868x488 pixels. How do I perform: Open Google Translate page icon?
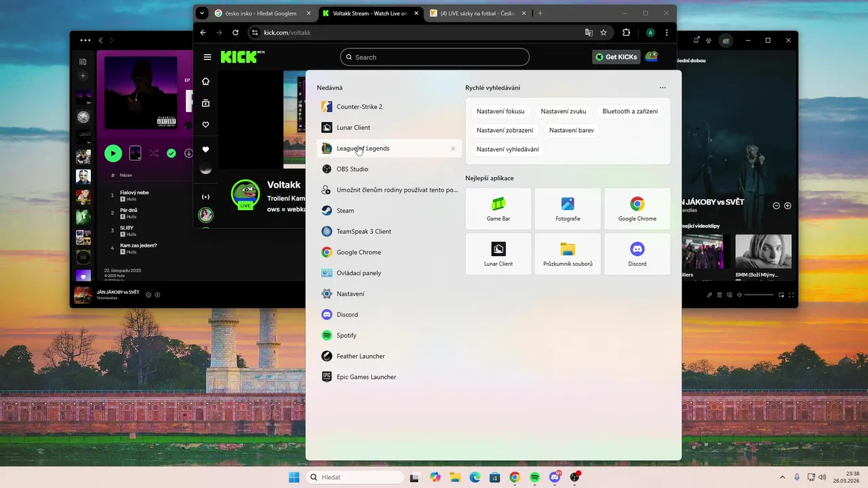(x=589, y=33)
